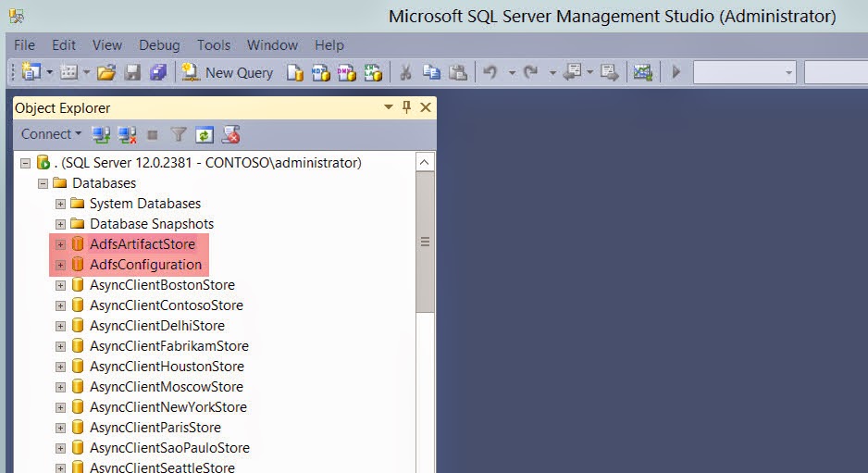Click the New Query button
The image size is (868, 473).
coord(228,72)
